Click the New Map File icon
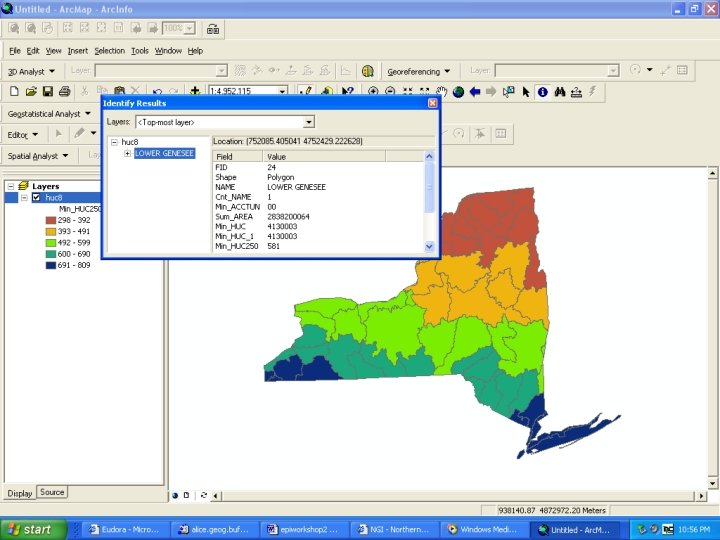This screenshot has width=720, height=540. point(14,91)
